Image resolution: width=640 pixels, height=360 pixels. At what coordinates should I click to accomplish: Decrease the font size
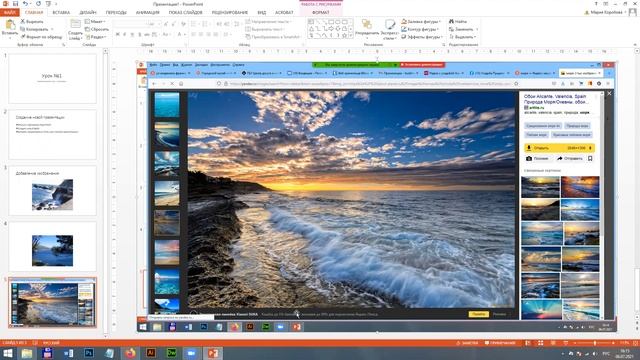click(x=173, y=24)
